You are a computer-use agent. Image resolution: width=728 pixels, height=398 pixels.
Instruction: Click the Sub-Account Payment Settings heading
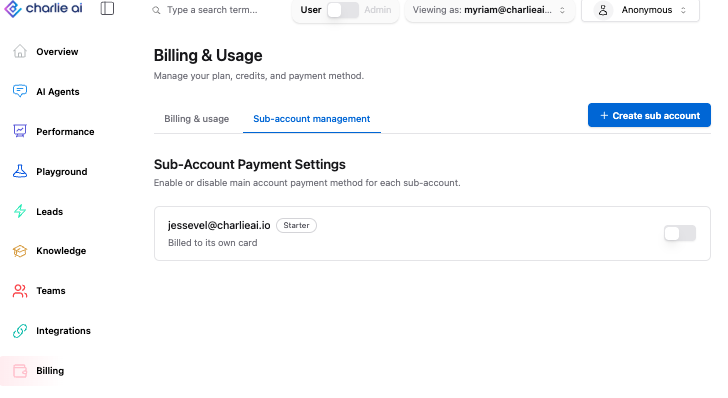pyautogui.click(x=250, y=164)
